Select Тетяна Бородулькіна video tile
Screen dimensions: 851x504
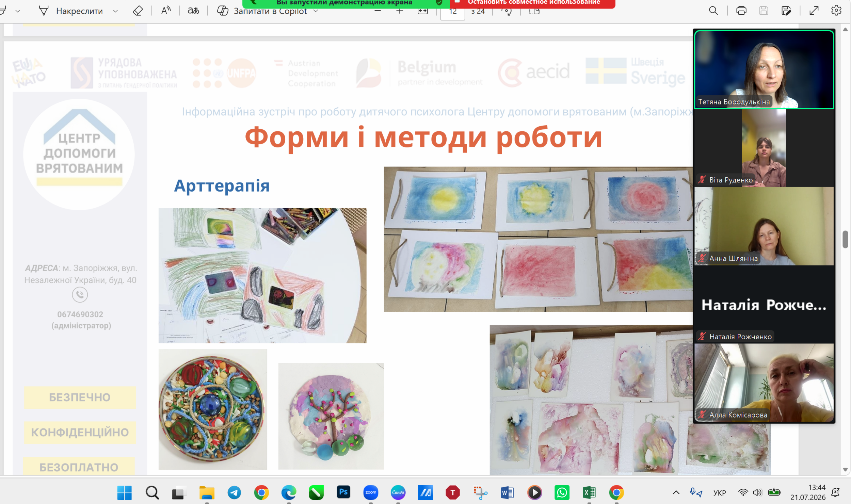pyautogui.click(x=764, y=69)
